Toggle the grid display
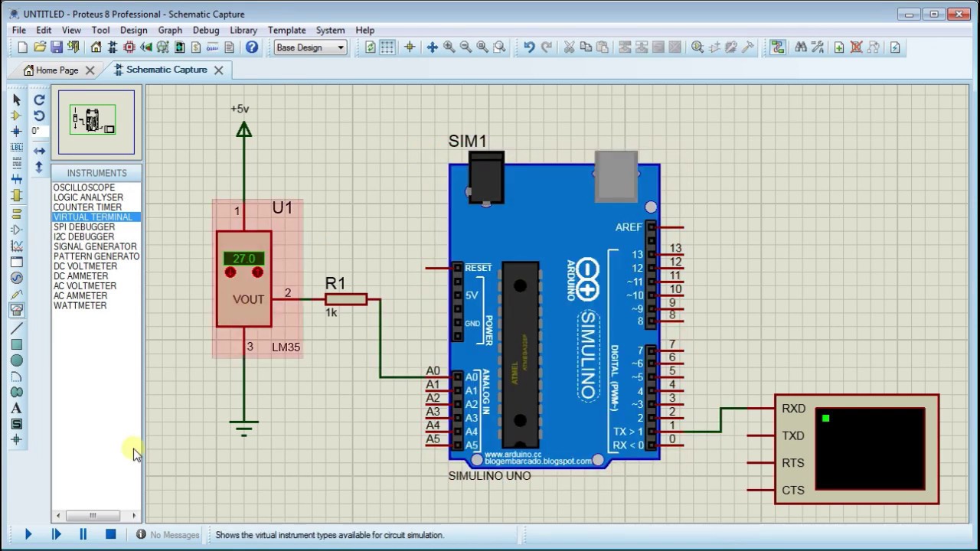 [x=387, y=47]
